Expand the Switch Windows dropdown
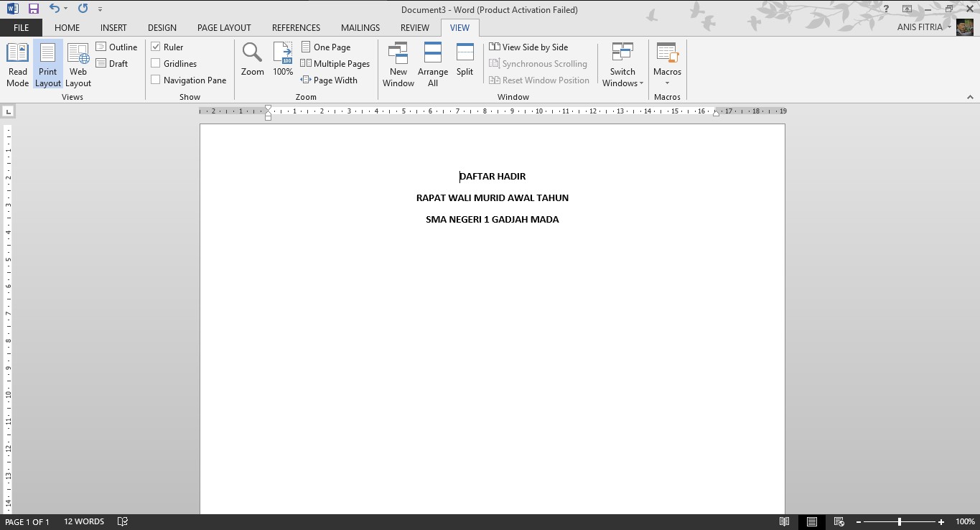Viewport: 980px width, 530px height. 622,64
